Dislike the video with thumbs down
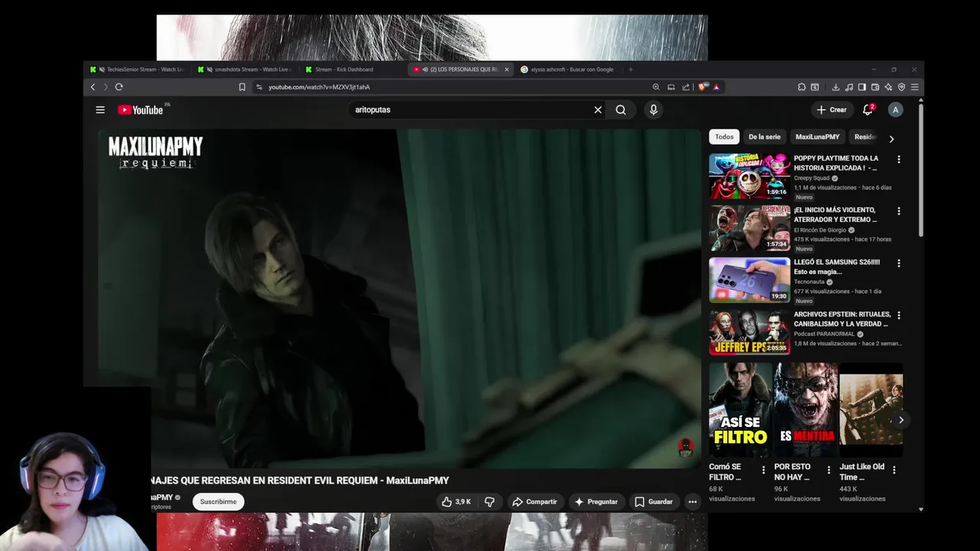Image resolution: width=980 pixels, height=551 pixels. click(489, 502)
